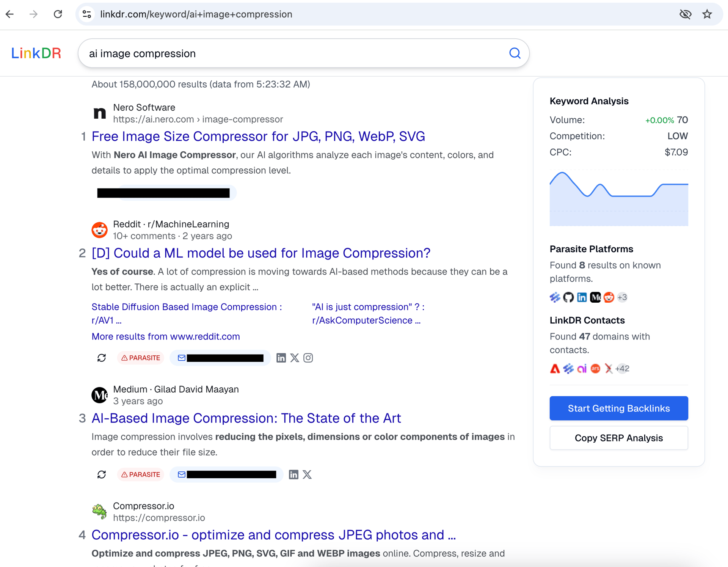Open 'AI-Based Image Compression: The State of the Art'

click(x=246, y=418)
